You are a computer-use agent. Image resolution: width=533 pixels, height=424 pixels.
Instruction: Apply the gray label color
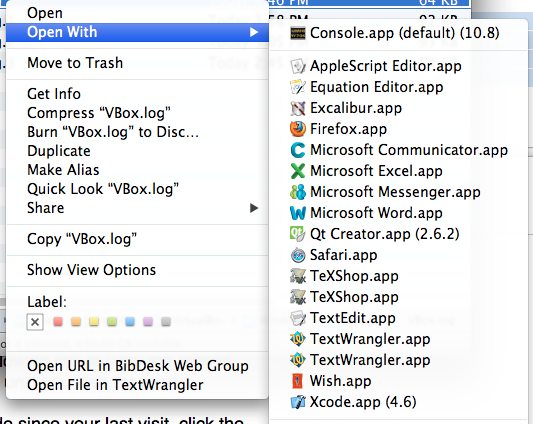pos(166,321)
